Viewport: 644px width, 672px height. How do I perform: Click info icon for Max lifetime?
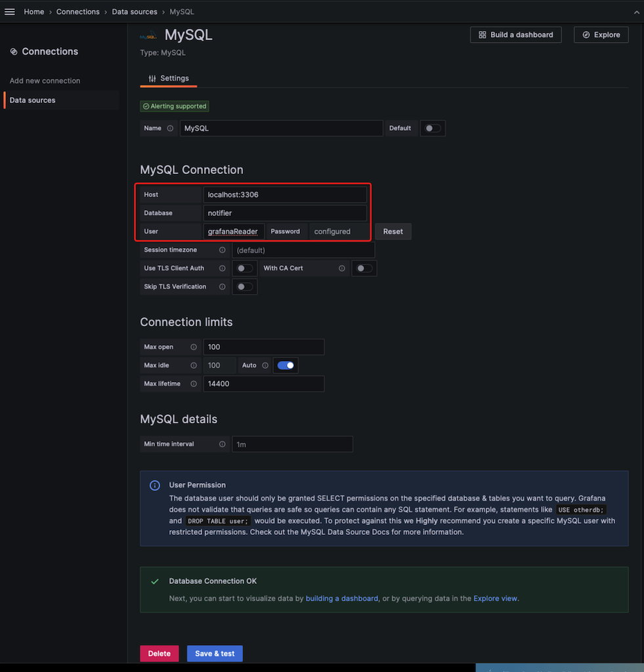[x=194, y=384]
